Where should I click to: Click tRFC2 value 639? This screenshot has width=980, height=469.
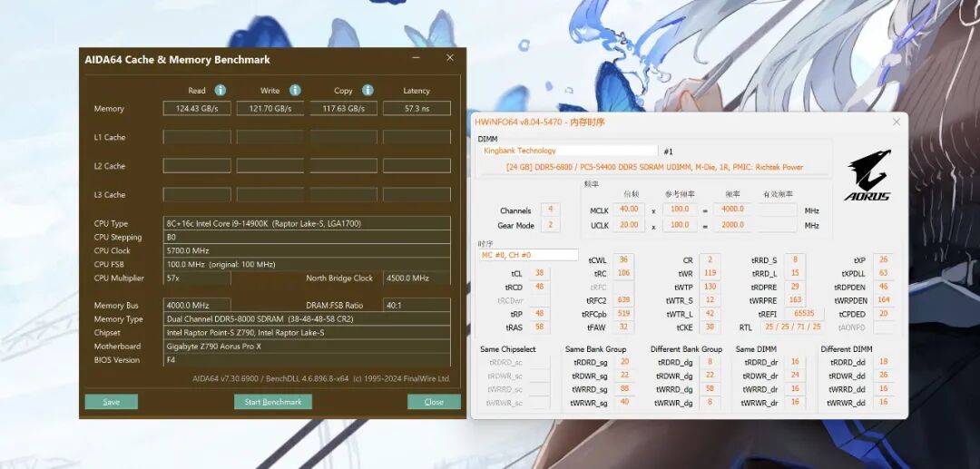623,299
